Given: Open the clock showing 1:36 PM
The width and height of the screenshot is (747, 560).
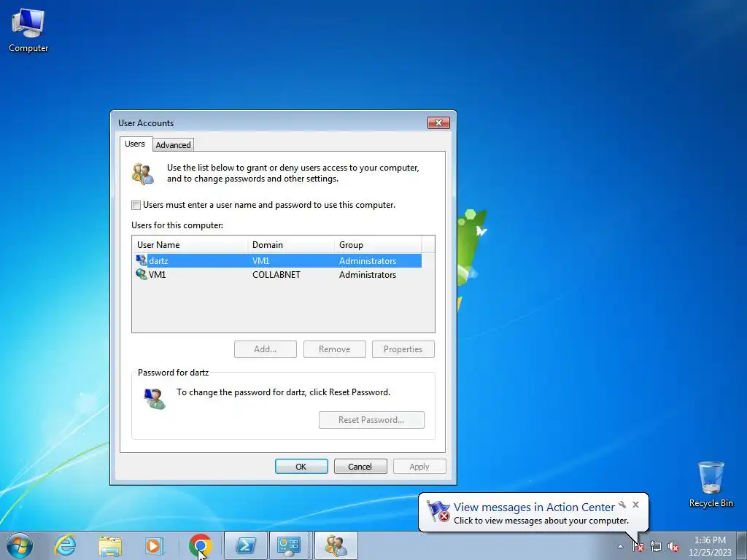Looking at the screenshot, I should (710, 546).
